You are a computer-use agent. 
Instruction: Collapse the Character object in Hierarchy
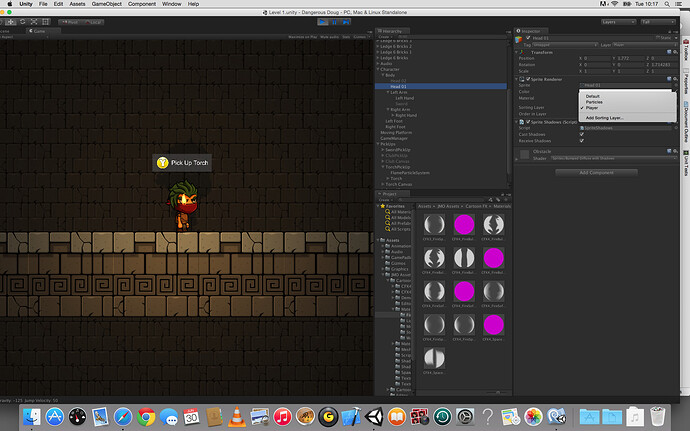(378, 69)
